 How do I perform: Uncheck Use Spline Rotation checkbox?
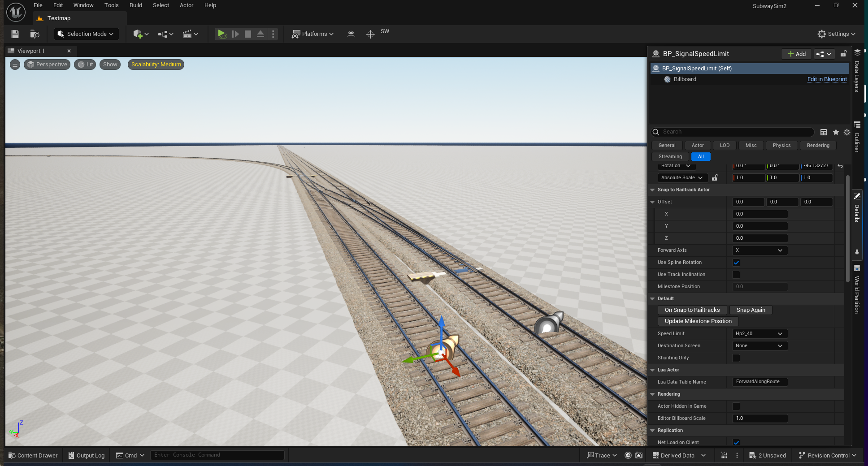pyautogui.click(x=736, y=263)
